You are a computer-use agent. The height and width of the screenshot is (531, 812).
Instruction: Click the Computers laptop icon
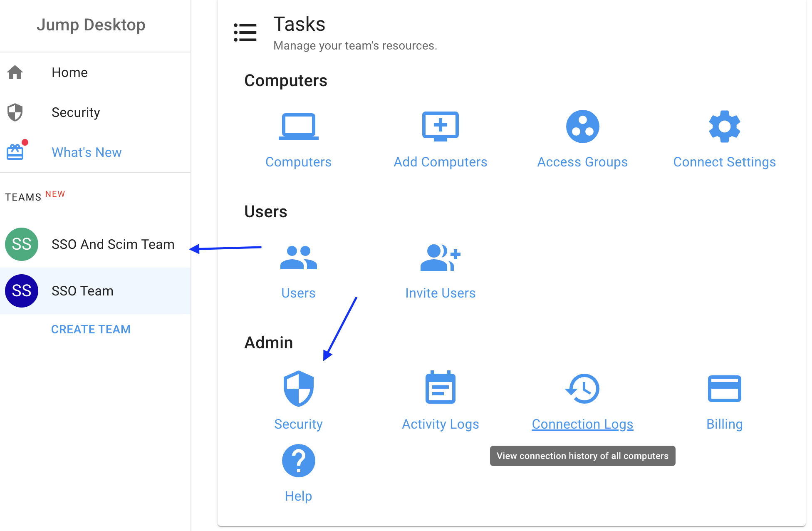click(x=298, y=127)
